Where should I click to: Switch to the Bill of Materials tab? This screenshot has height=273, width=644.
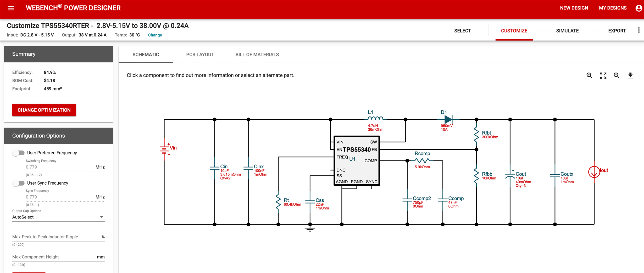pyautogui.click(x=257, y=55)
